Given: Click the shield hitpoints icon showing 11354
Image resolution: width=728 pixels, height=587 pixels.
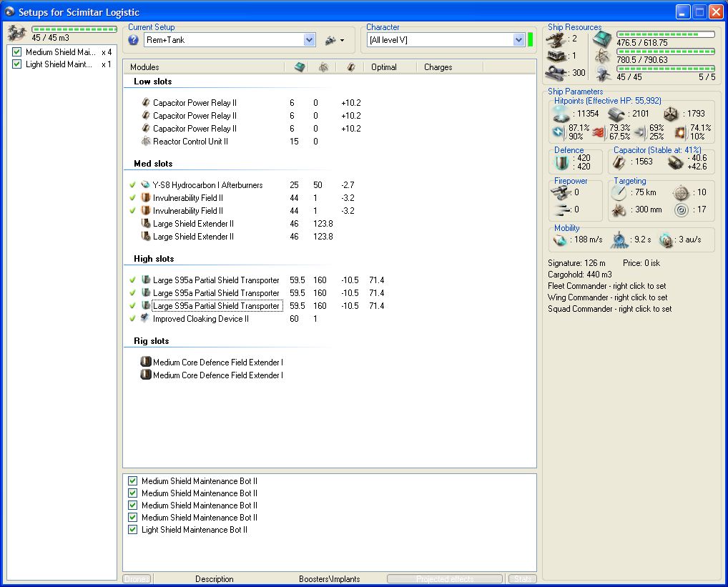Looking at the screenshot, I should [x=561, y=113].
